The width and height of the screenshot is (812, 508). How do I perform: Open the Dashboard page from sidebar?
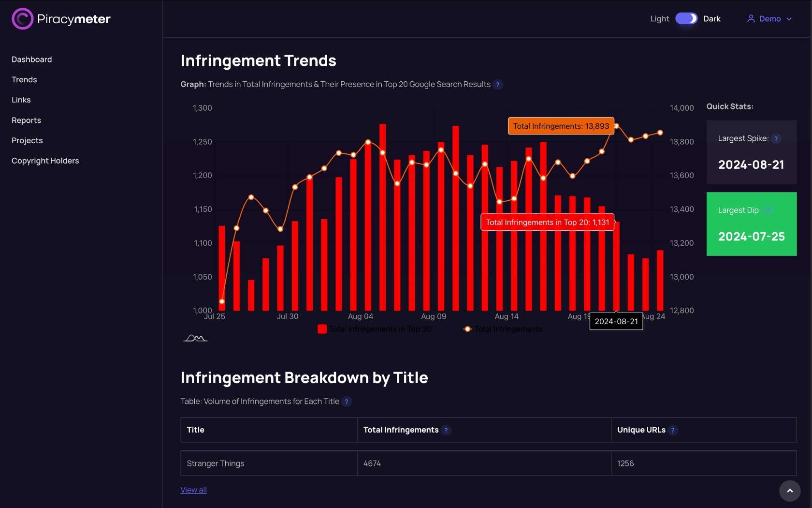pos(31,60)
